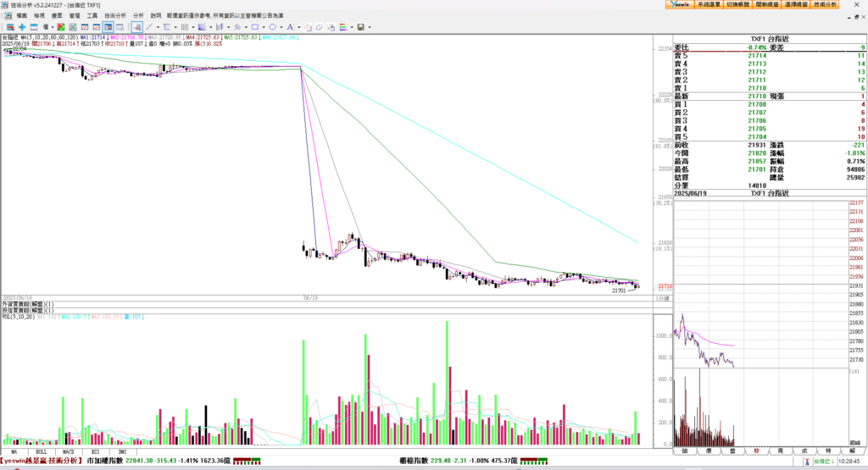This screenshot has height=470, width=868.
Task: Select the text annotation A tool
Action: coord(290,27)
